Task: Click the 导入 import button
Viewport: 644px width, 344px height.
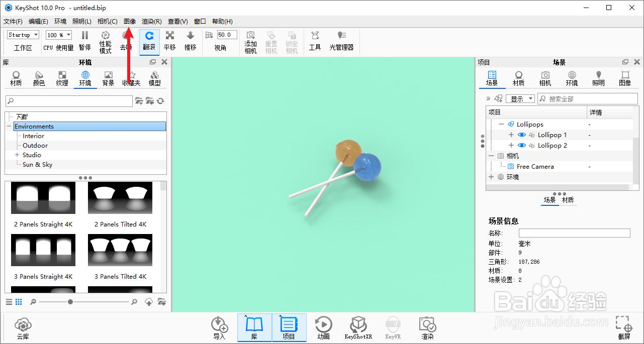Action: click(x=220, y=328)
